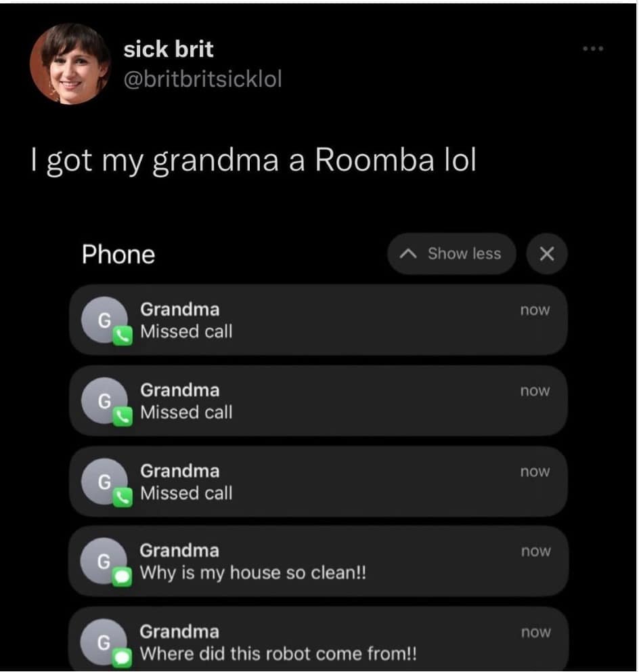
Task: Tap the green phone icon on the first missed call
Action: (x=123, y=336)
